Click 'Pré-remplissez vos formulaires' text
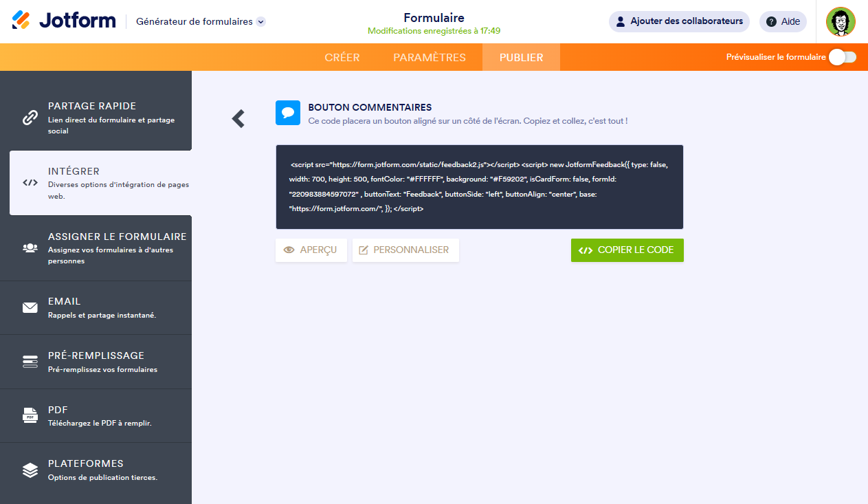Screen dimensions: 868x504 [x=102, y=369]
